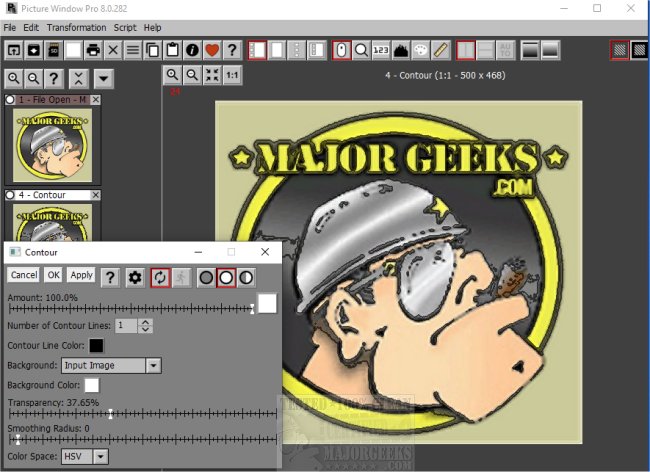Open the down-arrow dropdown in image browser
The image size is (650, 472).
click(x=104, y=78)
